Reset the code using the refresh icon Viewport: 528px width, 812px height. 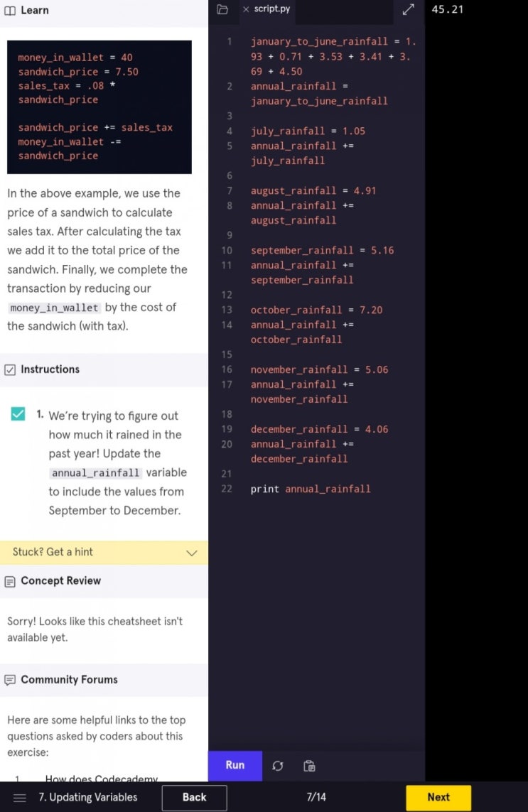click(x=277, y=765)
